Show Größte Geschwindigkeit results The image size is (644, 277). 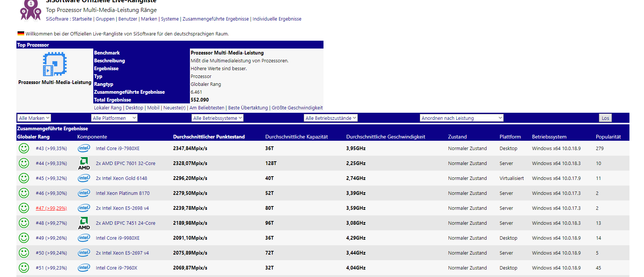point(297,108)
